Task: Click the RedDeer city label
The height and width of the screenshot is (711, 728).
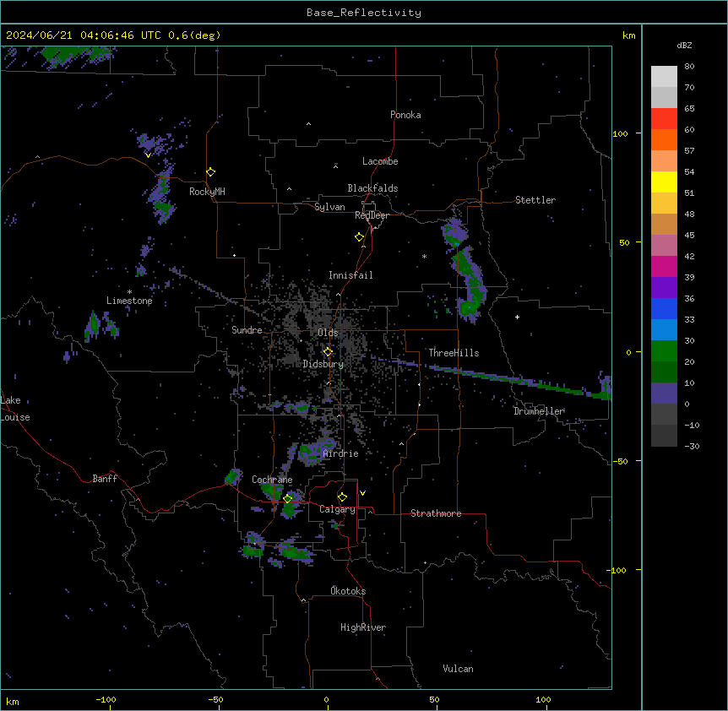Action: (372, 215)
